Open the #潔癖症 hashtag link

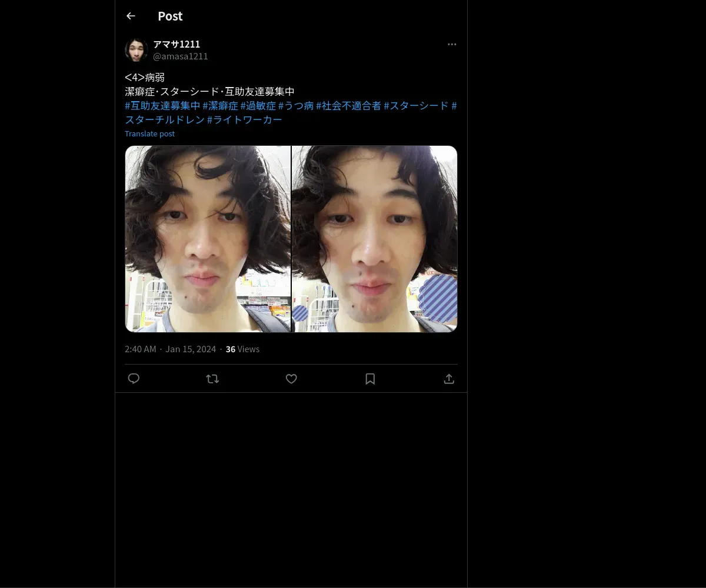pyautogui.click(x=221, y=106)
